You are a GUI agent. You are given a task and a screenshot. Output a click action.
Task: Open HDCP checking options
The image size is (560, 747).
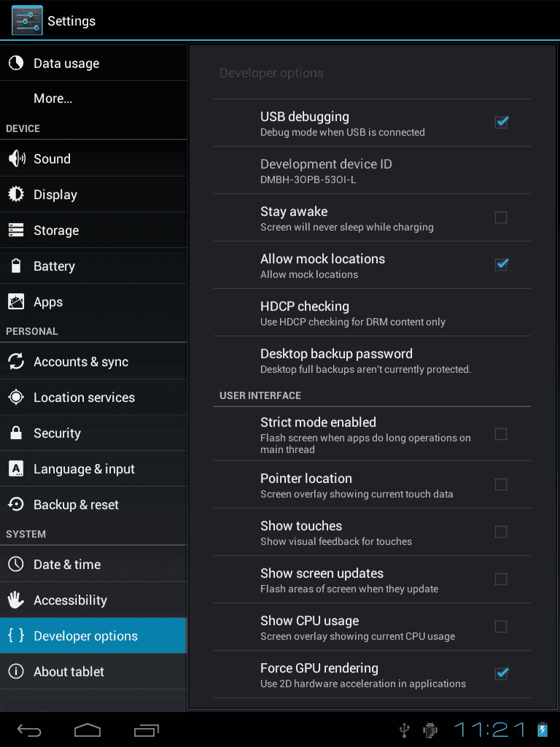click(x=372, y=312)
